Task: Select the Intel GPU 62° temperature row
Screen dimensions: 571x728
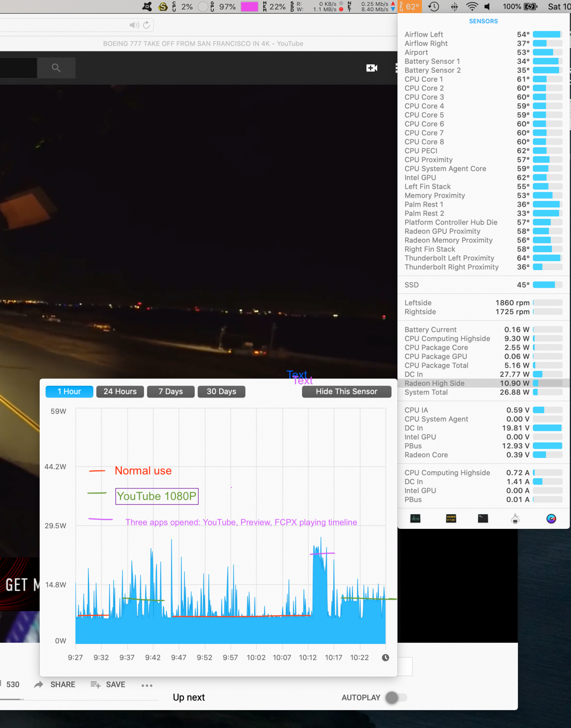Action: pyautogui.click(x=483, y=177)
